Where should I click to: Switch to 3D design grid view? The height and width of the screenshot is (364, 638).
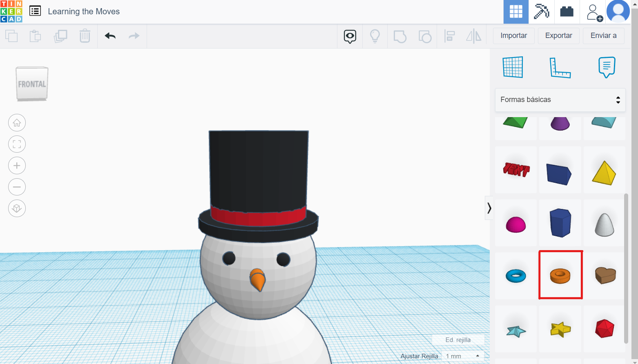coord(516,12)
